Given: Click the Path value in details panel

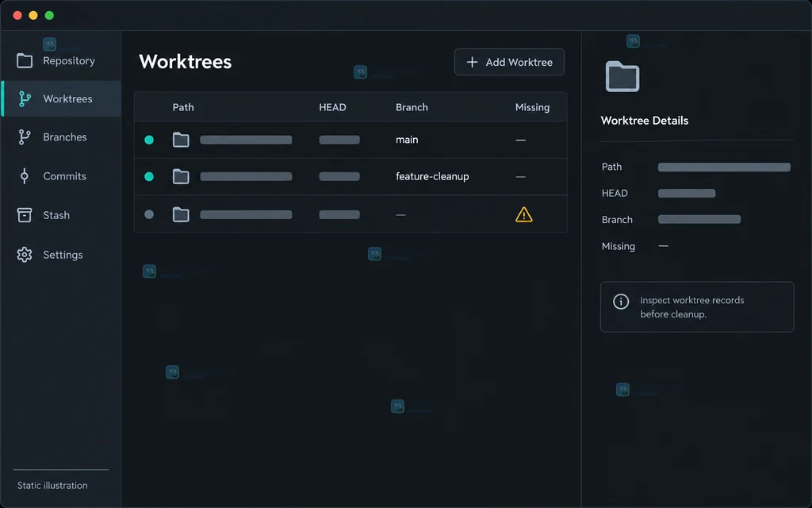Looking at the screenshot, I should tap(724, 167).
